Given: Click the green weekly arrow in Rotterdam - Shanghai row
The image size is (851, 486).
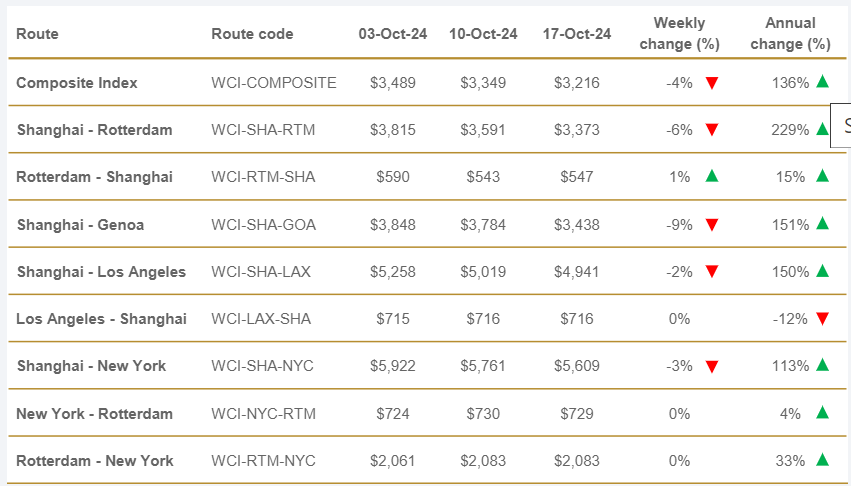Looking at the screenshot, I should click(712, 176).
